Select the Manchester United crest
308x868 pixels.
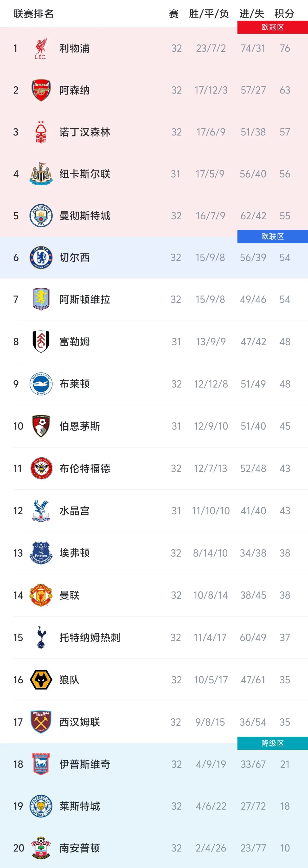click(x=41, y=595)
